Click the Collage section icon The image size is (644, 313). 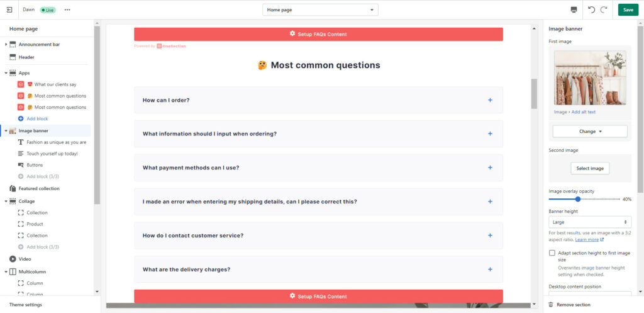13,201
